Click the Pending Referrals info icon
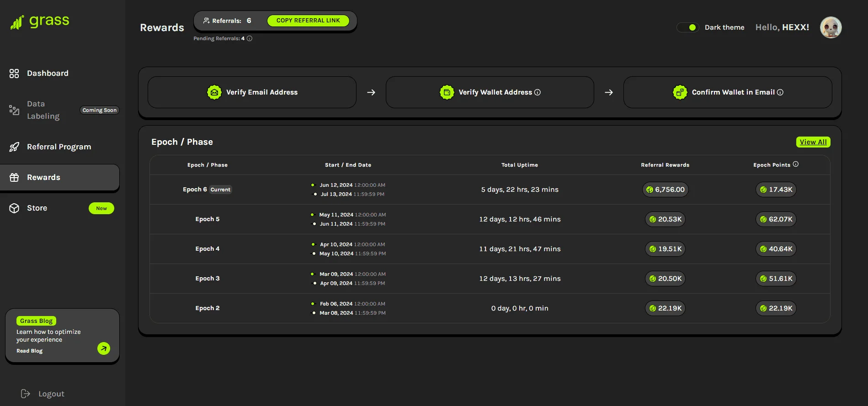868x406 pixels. point(250,38)
